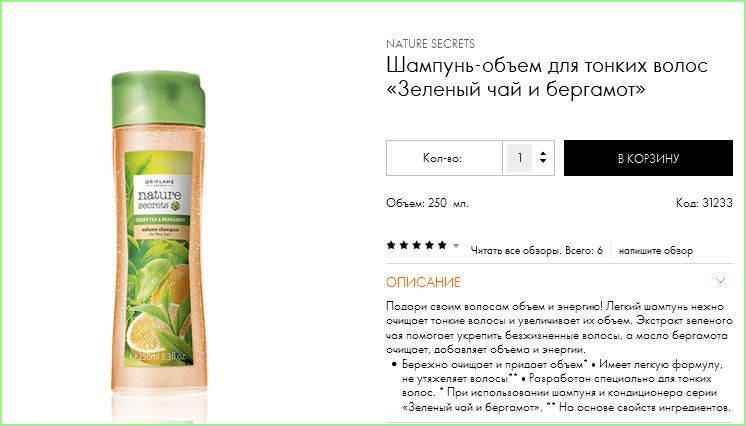
Task: Select the ОПИСАНИЕ section heading
Action: (423, 282)
